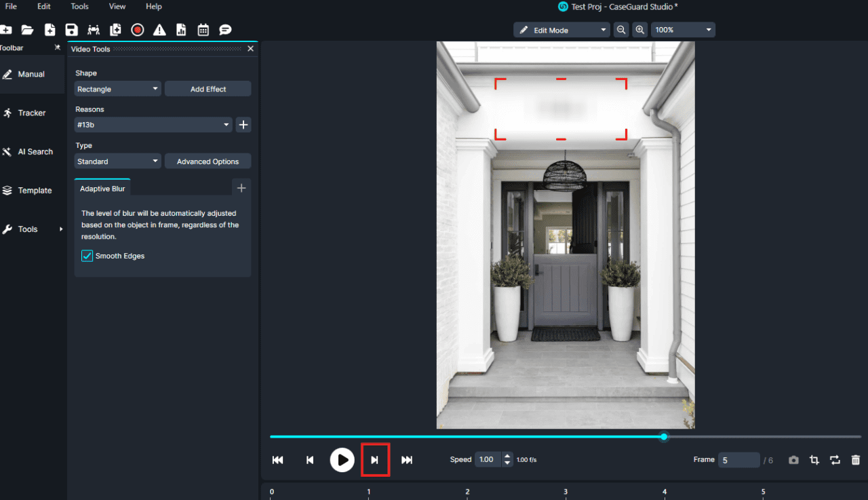Click the Save project icon
The height and width of the screenshot is (500, 868).
click(71, 30)
